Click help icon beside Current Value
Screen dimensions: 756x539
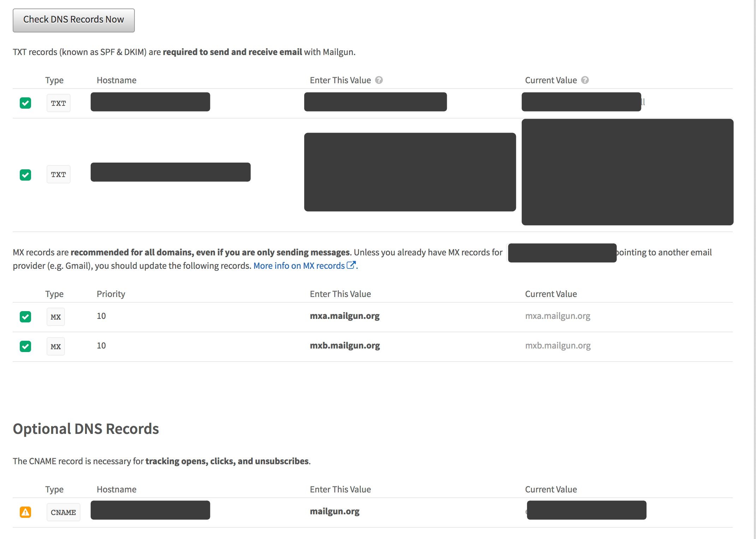[x=585, y=80]
